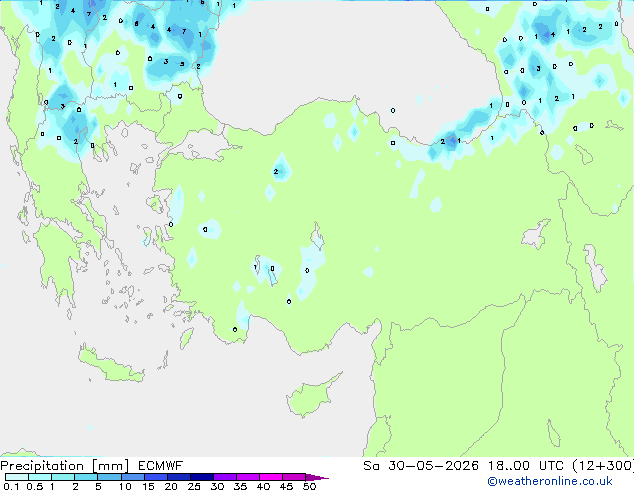Screen dimensions: 634x490
Task: Click legend value '45'
Action: (286, 486)
